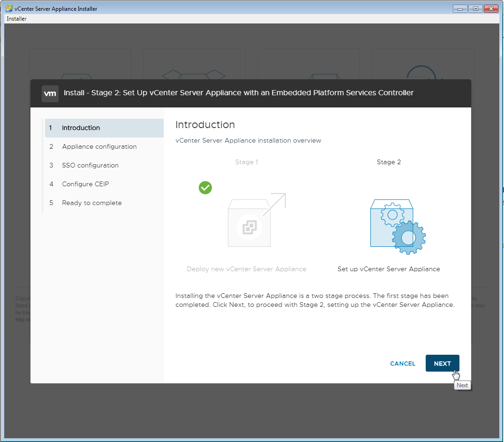
Task: Jump to Ready to complete step
Action: pyautogui.click(x=91, y=203)
